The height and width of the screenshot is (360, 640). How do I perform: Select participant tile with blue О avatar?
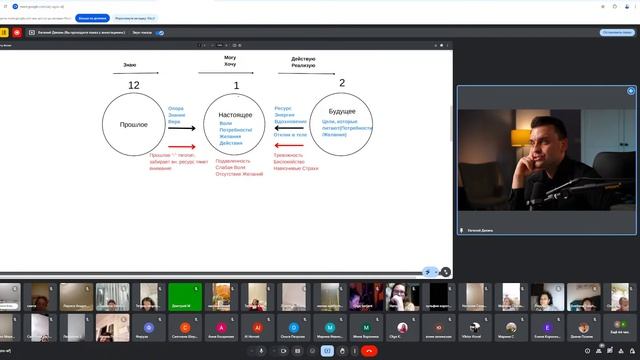tap(293, 328)
